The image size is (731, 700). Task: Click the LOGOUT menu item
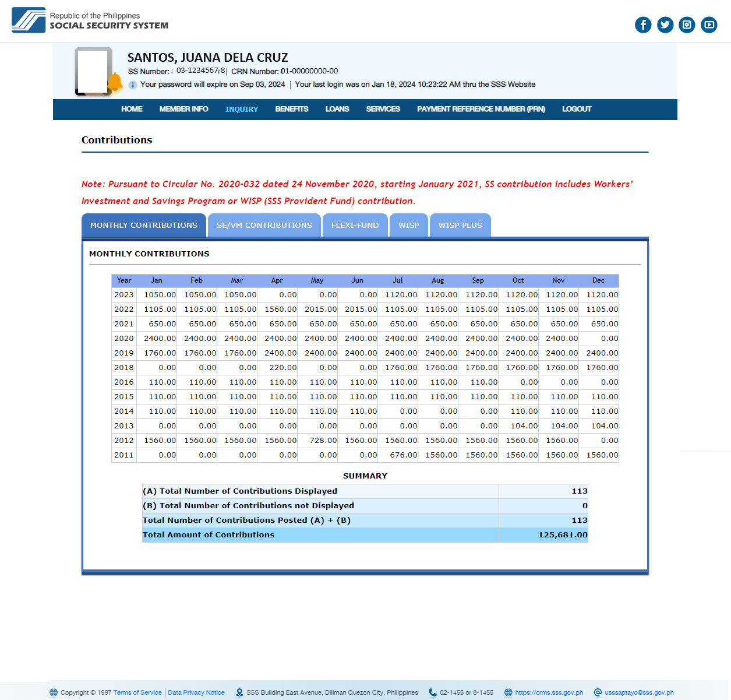pyautogui.click(x=576, y=109)
